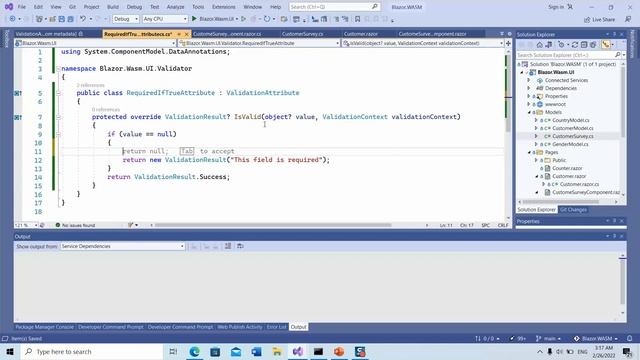The width and height of the screenshot is (640, 360).
Task: Click the navigate backward toolbar icon
Action: [x=13, y=19]
